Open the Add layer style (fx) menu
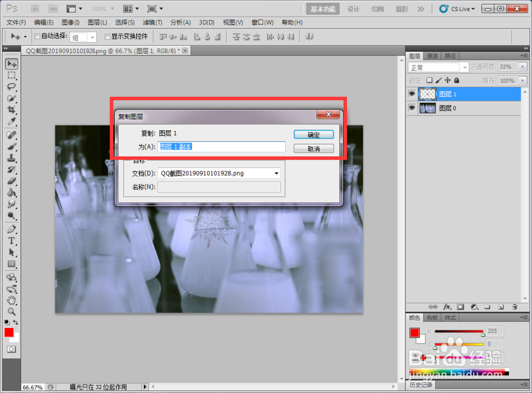Image resolution: width=532 pixels, height=393 pixels. pos(447,307)
